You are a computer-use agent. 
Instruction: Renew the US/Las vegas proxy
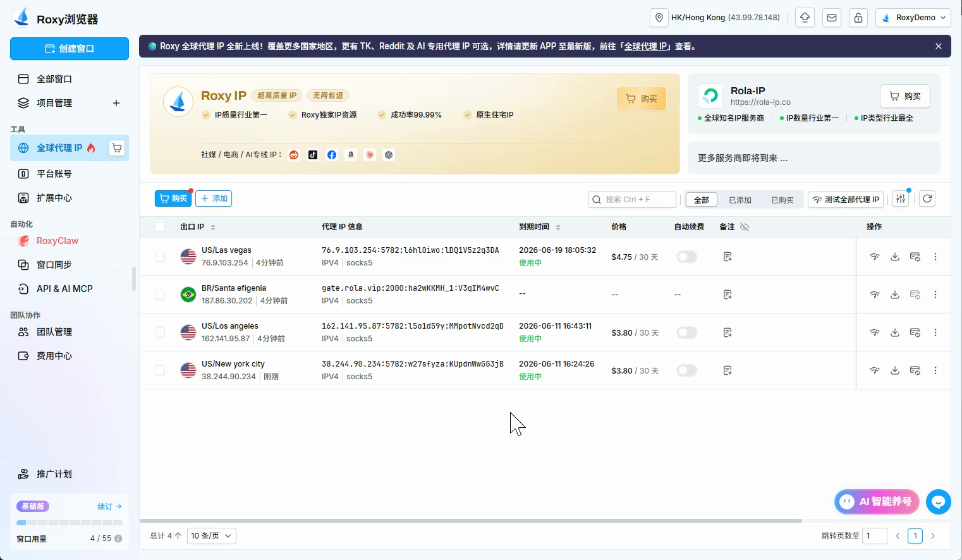[x=915, y=257]
